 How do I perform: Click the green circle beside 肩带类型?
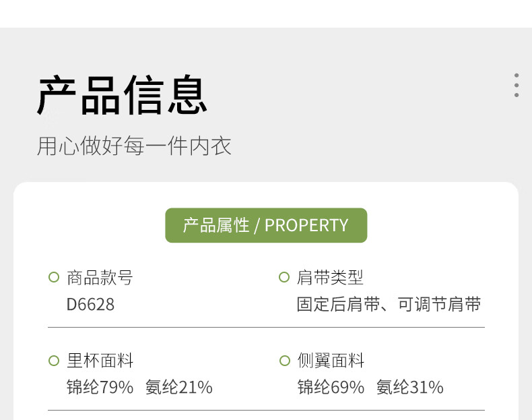point(284,277)
